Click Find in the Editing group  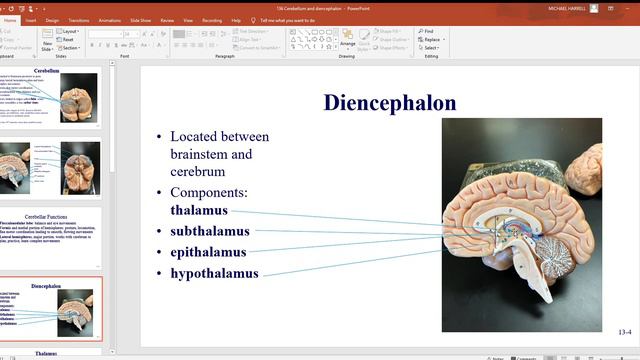[426, 31]
